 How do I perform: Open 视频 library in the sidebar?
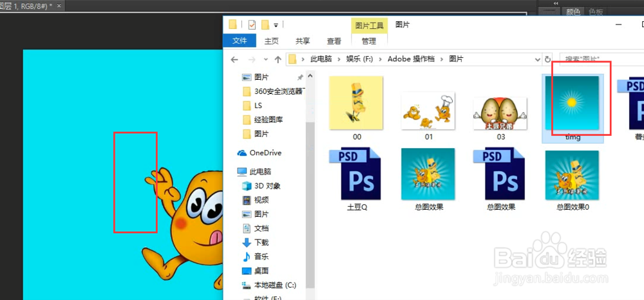[261, 200]
